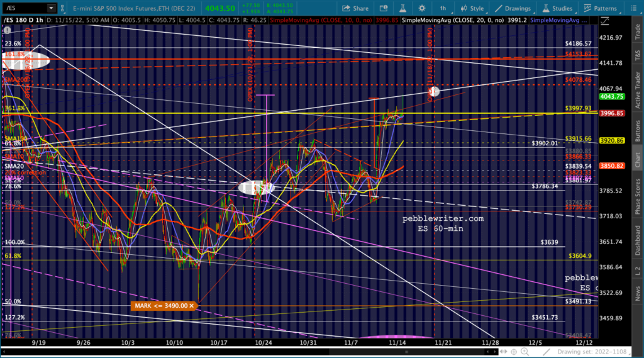This screenshot has width=644, height=358.
Task: Open the Active Trader side tab
Action: 638,90
